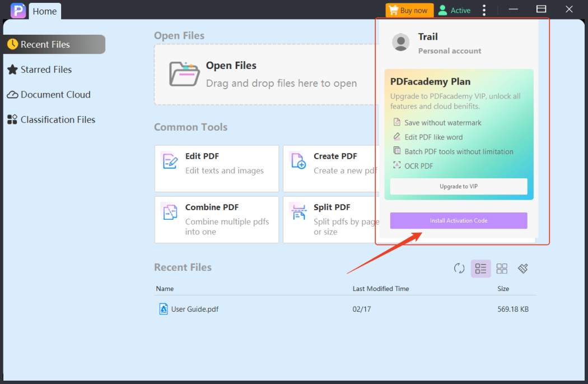Viewport: 588px width, 384px height.
Task: Open the three-dot more options menu
Action: point(484,10)
